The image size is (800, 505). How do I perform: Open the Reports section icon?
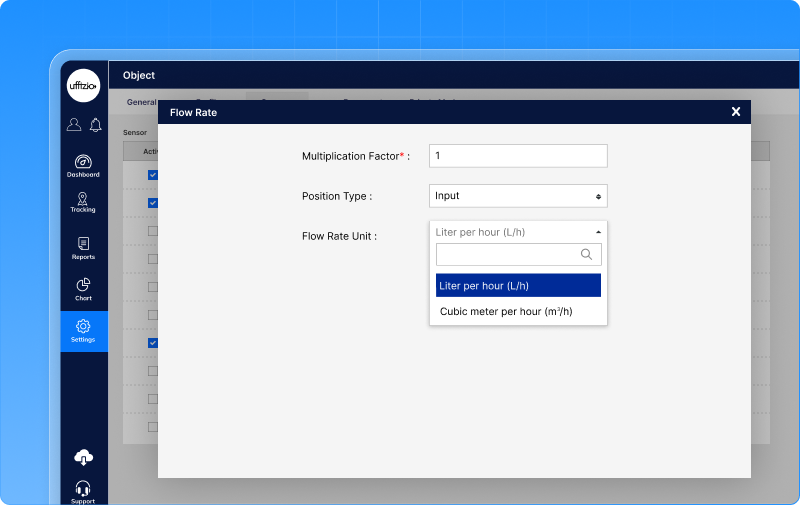click(x=83, y=247)
